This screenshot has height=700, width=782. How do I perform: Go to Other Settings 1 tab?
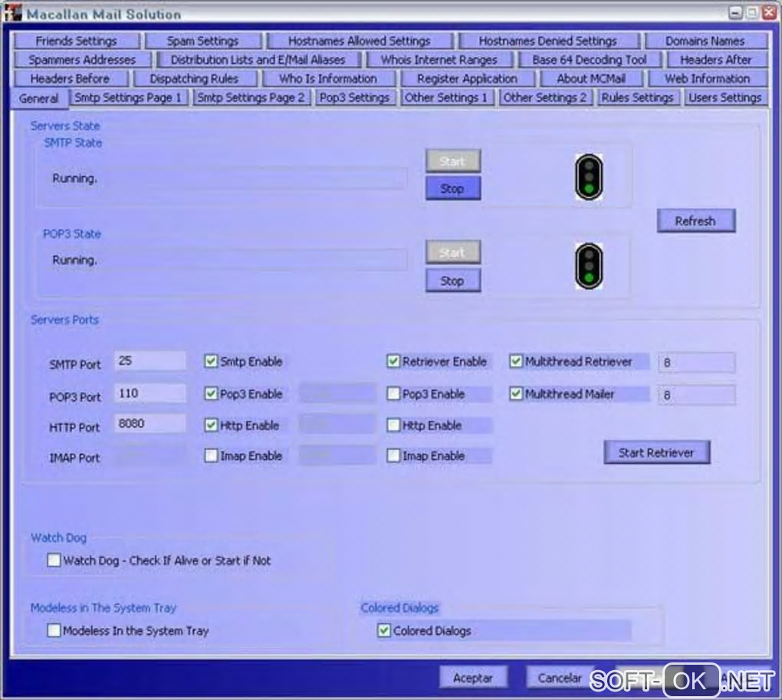pyautogui.click(x=446, y=97)
